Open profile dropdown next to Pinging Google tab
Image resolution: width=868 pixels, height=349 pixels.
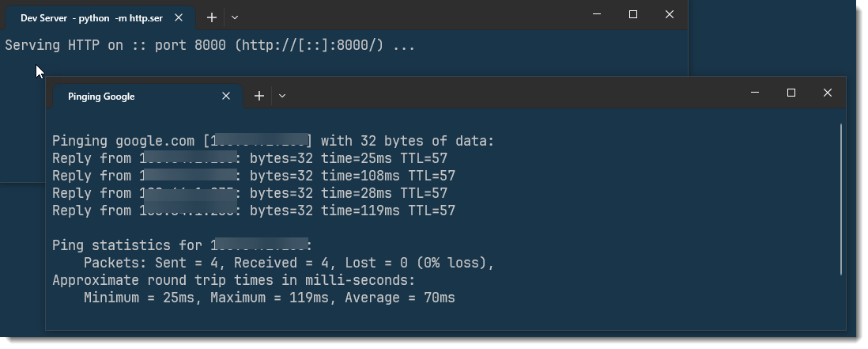tap(282, 96)
